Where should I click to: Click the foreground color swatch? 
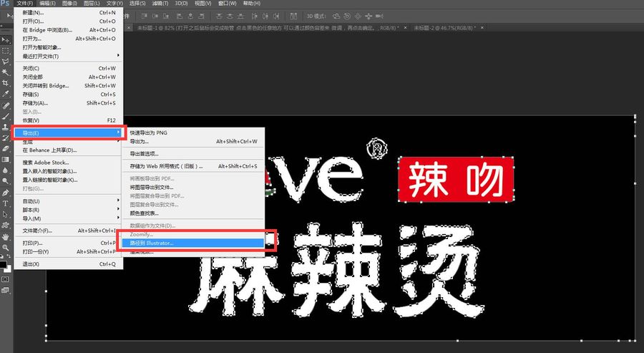pos(3,264)
